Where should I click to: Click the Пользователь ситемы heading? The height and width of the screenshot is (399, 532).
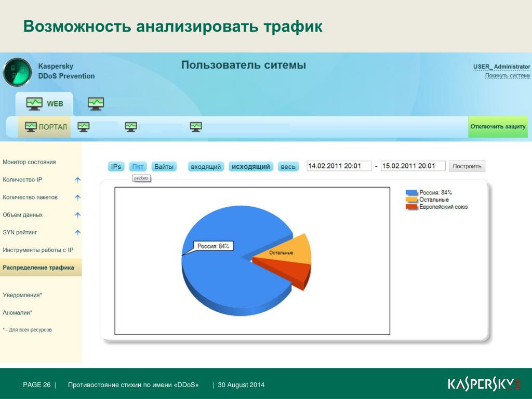244,65
